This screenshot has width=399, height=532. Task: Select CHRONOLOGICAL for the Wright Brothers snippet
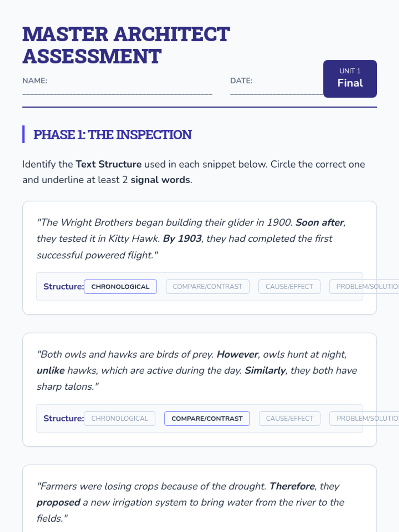[120, 287]
